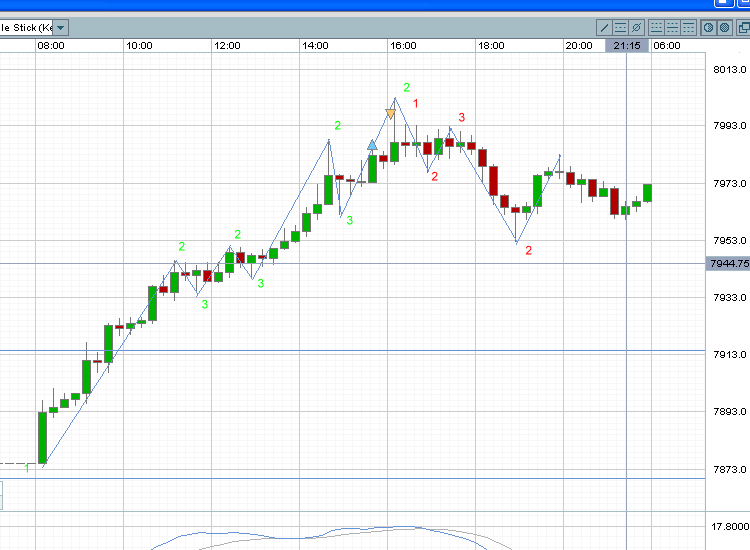Toggle the fully shaded octagon toolbar button

tap(725, 28)
